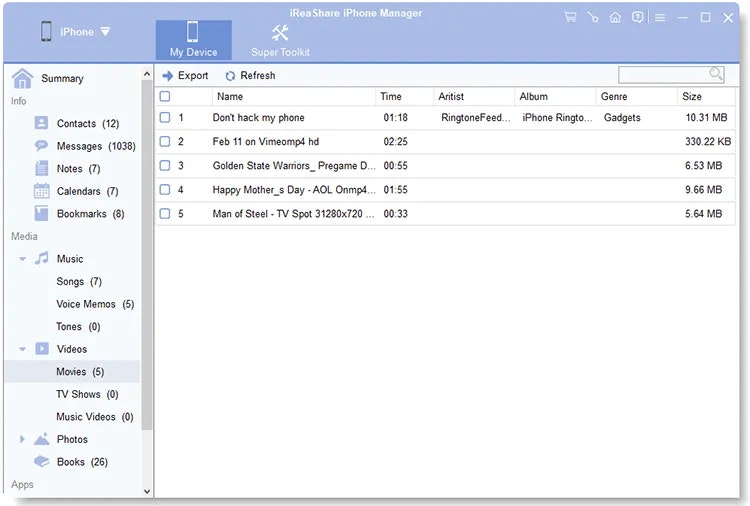This screenshot has width=750, height=506.
Task: Select Movies (5) in sidebar
Action: coord(72,372)
